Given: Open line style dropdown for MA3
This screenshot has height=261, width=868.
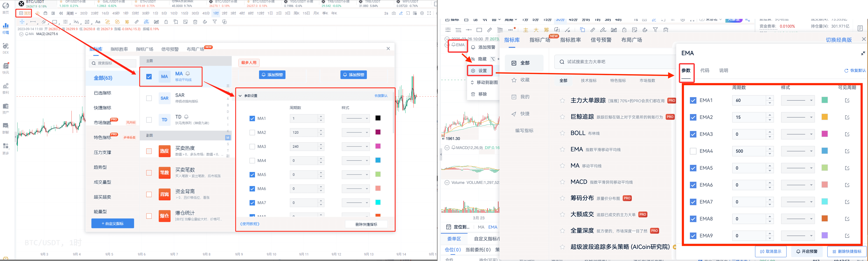Looking at the screenshot, I should (x=356, y=146).
